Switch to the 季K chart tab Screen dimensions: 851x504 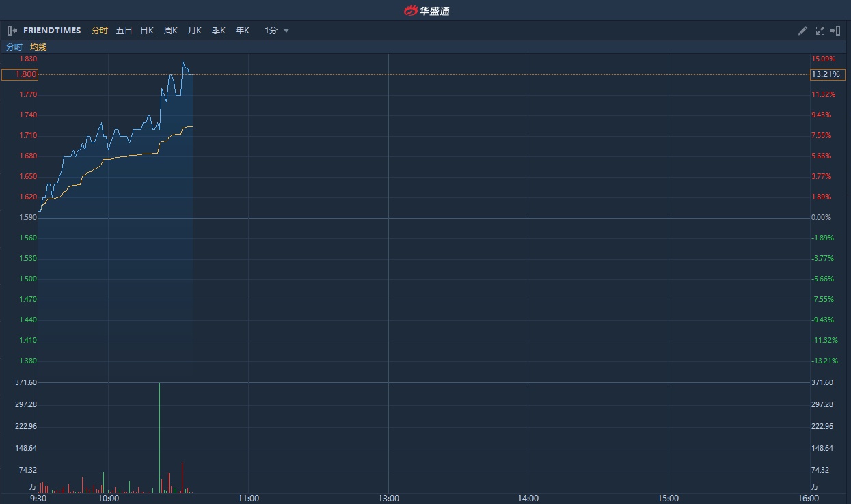tap(218, 31)
